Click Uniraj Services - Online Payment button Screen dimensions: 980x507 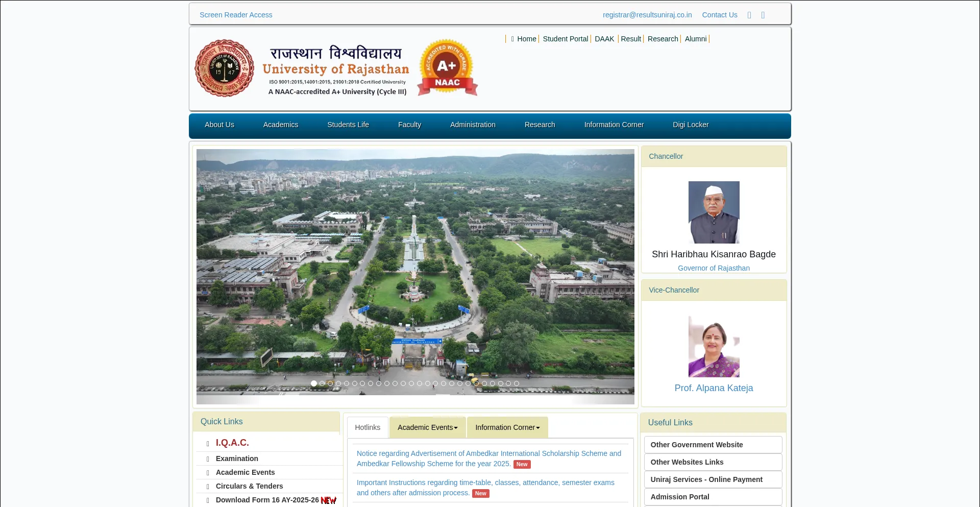pyautogui.click(x=713, y=479)
